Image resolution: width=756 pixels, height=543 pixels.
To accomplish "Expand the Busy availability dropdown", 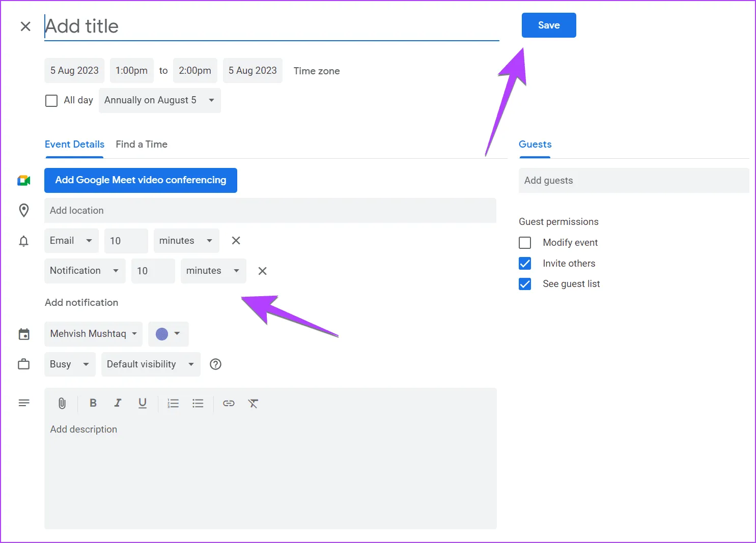I will (70, 364).
